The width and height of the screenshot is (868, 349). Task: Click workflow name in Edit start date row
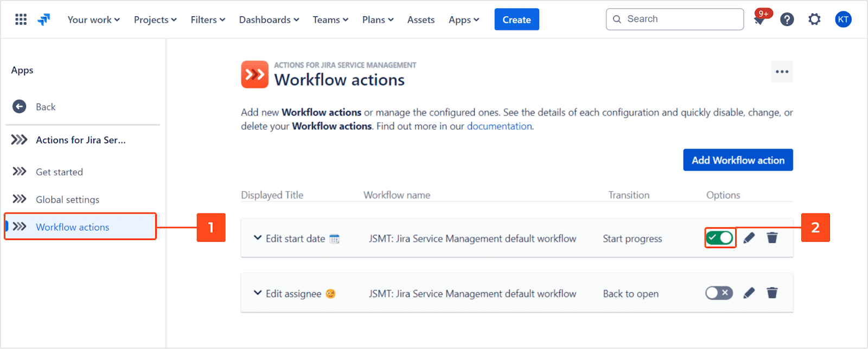point(473,238)
